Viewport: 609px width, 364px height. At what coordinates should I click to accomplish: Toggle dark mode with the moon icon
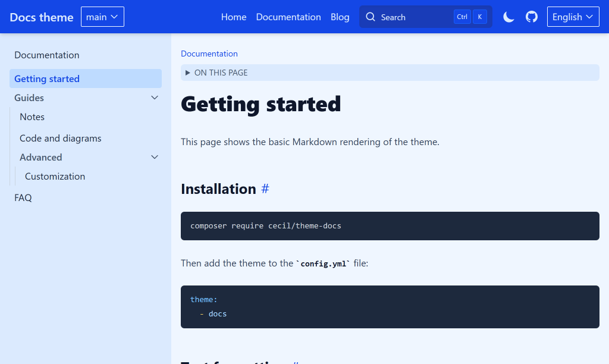[x=508, y=17]
